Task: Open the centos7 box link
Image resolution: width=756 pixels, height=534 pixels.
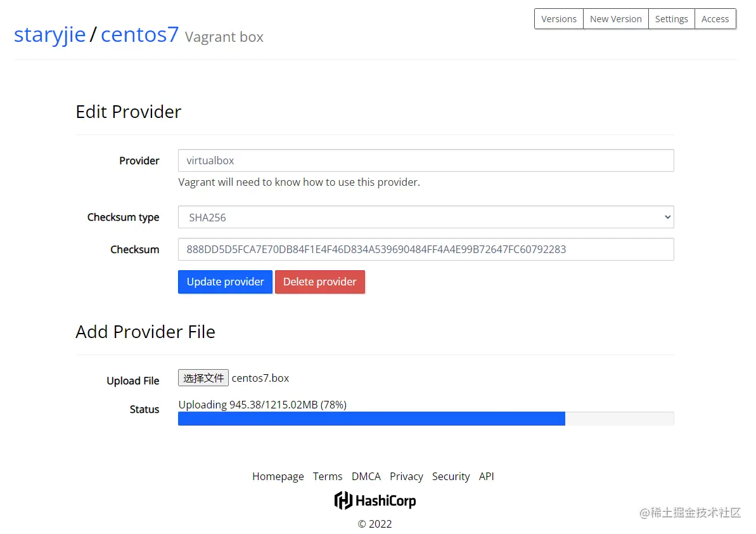Action: (139, 35)
